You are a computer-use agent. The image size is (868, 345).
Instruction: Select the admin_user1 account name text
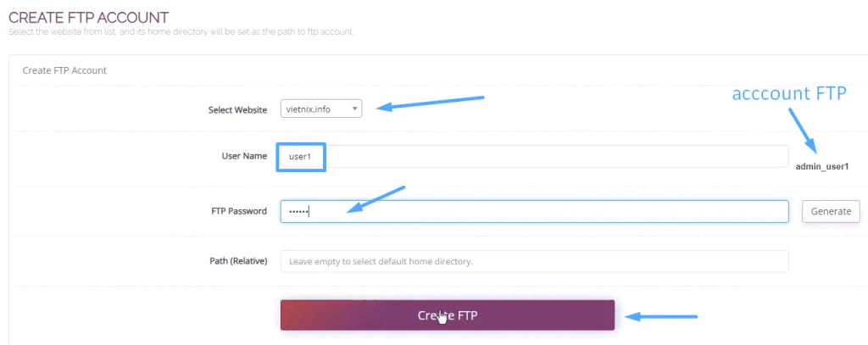click(821, 166)
